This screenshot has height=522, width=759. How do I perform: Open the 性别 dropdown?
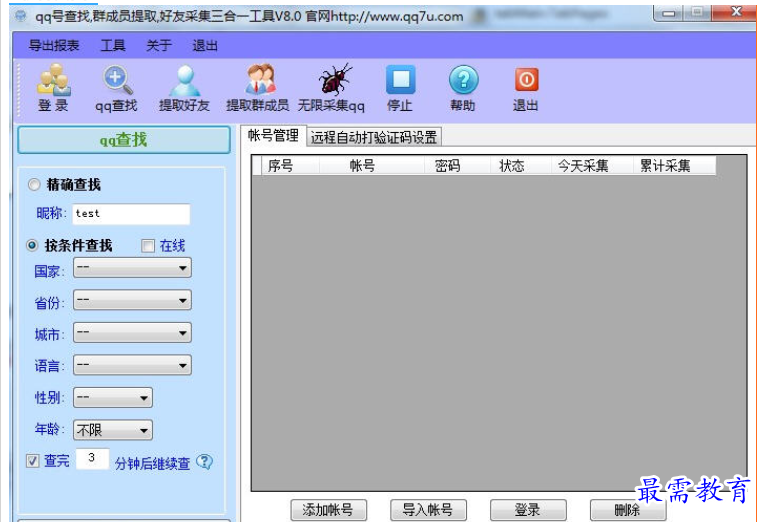coord(113,398)
